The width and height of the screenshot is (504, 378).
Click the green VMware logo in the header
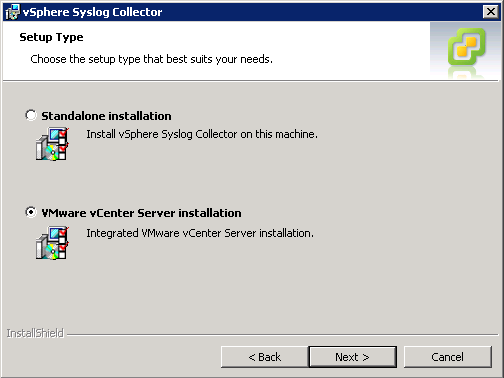466,46
